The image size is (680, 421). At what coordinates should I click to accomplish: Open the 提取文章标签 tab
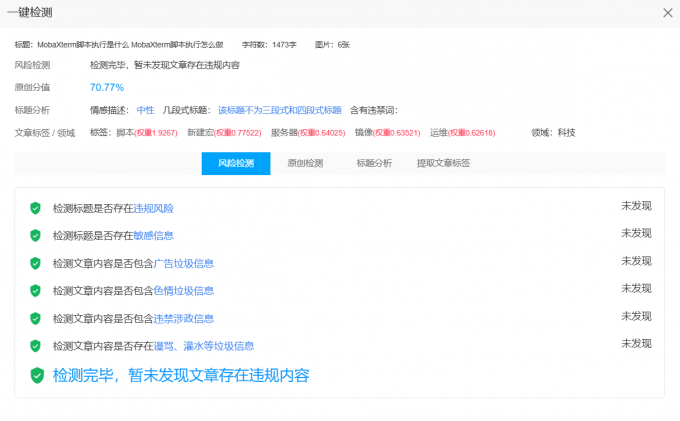[x=443, y=163]
